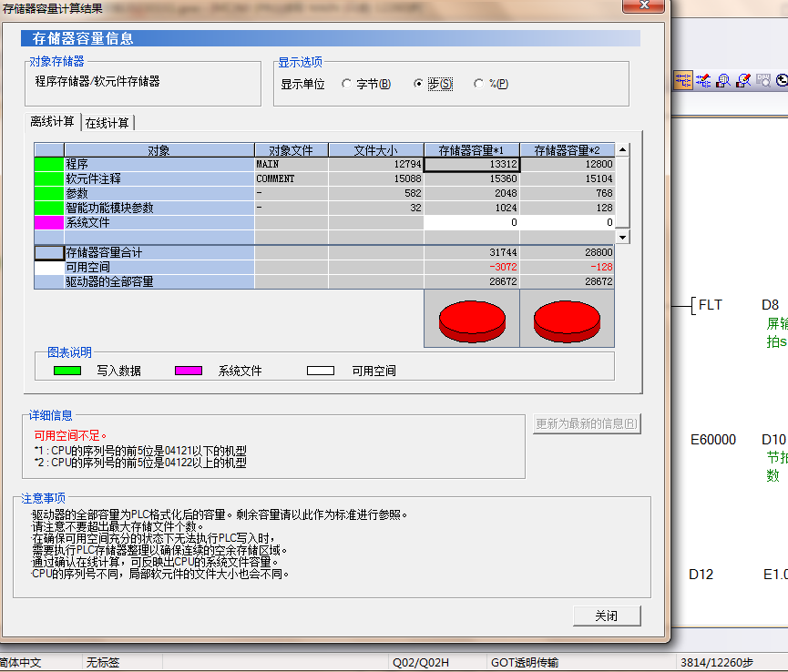Image resolution: width=788 pixels, height=672 pixels.
Task: Click the 关闭 button
Action: [607, 616]
